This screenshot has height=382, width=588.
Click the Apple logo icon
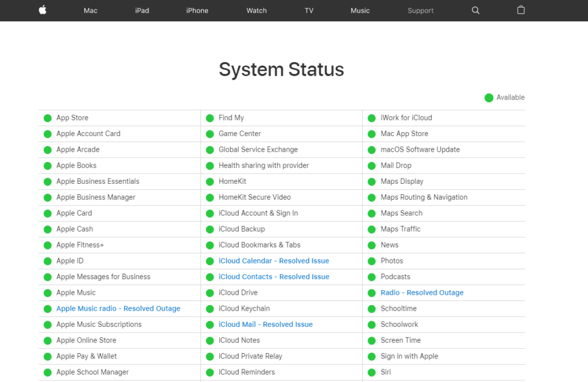click(42, 10)
